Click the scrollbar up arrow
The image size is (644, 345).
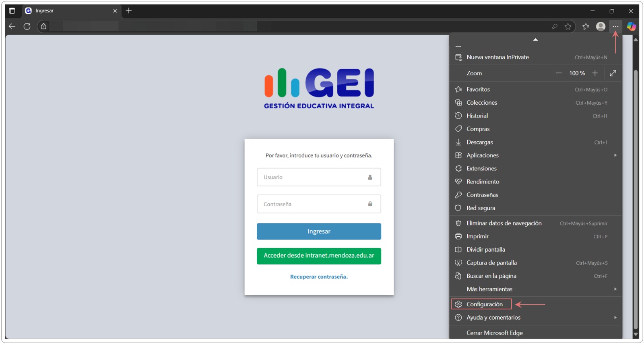coord(636,39)
